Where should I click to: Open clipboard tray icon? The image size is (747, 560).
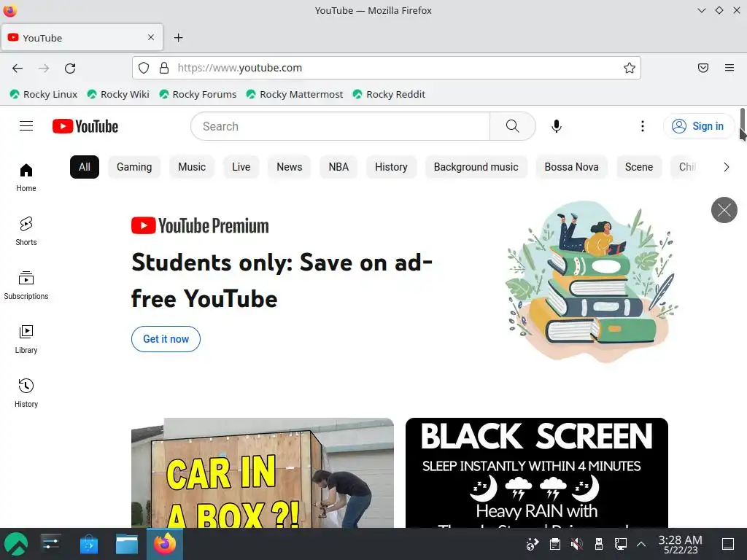click(554, 544)
